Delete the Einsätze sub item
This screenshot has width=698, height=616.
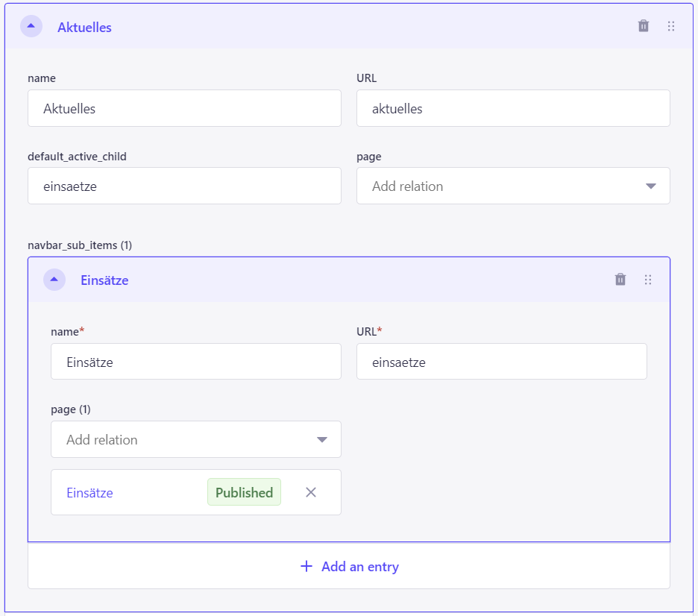[x=620, y=280]
